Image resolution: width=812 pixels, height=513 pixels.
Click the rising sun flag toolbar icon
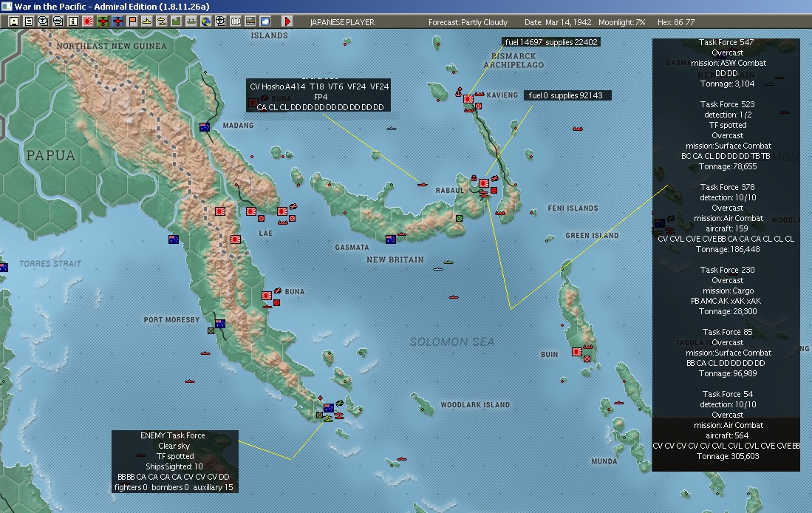88,21
